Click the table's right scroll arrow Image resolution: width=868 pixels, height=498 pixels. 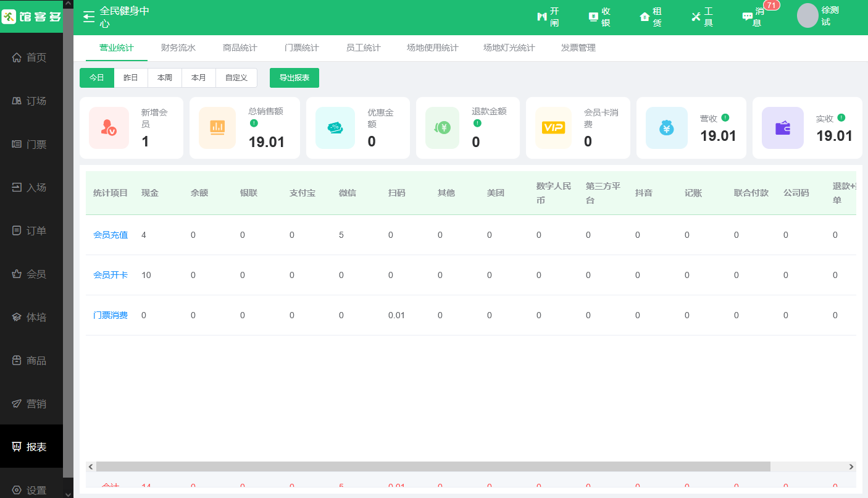[851, 466]
